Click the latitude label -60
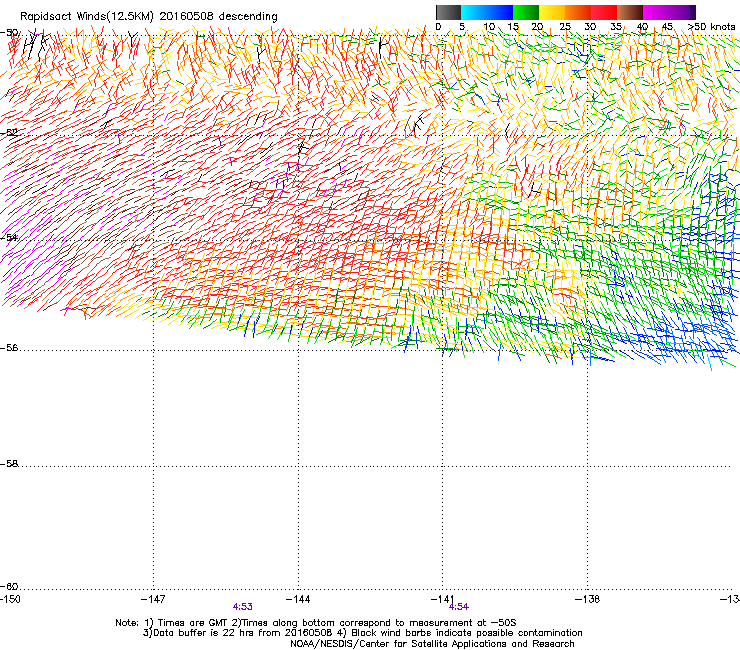 click(10, 586)
